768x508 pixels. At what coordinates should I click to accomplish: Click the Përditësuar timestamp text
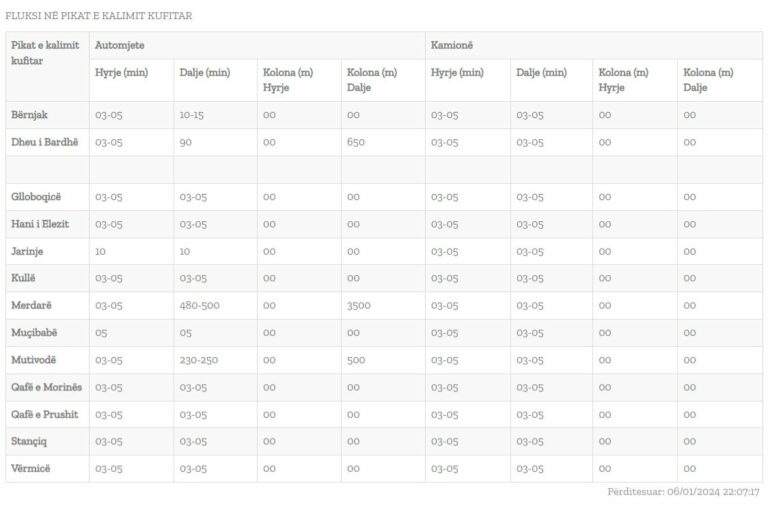683,492
